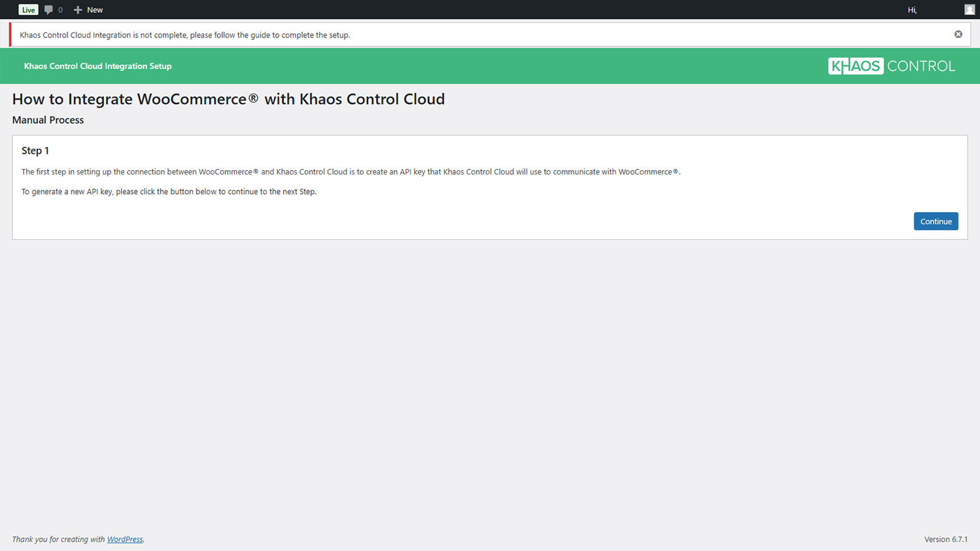The width and height of the screenshot is (980, 551).
Task: Click the Live site badge
Action: click(28, 10)
